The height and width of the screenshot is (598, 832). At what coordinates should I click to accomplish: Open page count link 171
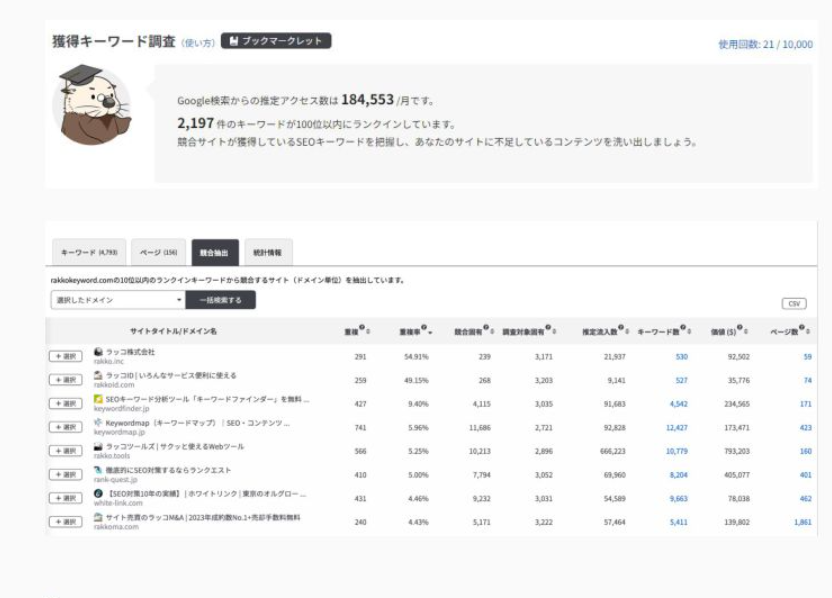pos(805,404)
